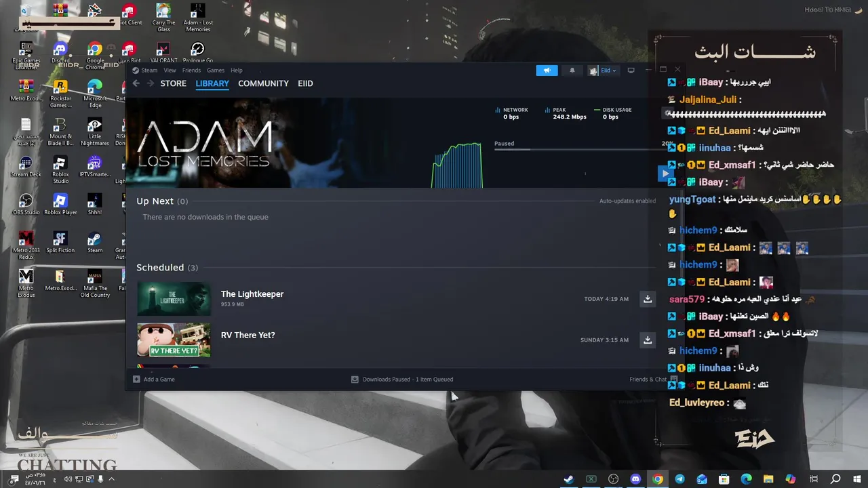Image resolution: width=868 pixels, height=488 pixels.
Task: Click the blue announcements megaphone button
Action: coord(547,70)
